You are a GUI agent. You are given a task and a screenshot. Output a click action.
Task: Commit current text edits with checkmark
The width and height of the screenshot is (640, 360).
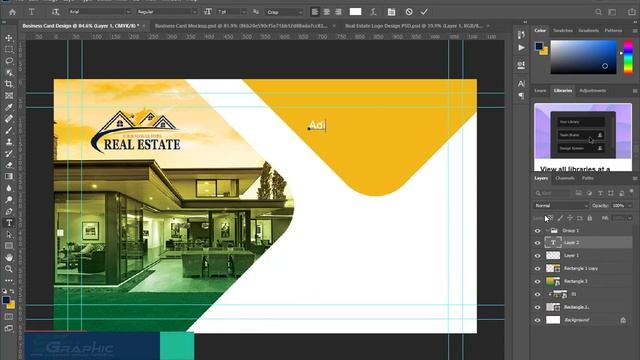click(424, 12)
